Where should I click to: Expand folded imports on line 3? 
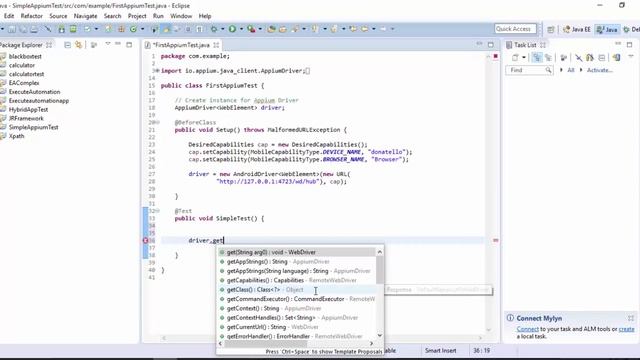point(158,71)
